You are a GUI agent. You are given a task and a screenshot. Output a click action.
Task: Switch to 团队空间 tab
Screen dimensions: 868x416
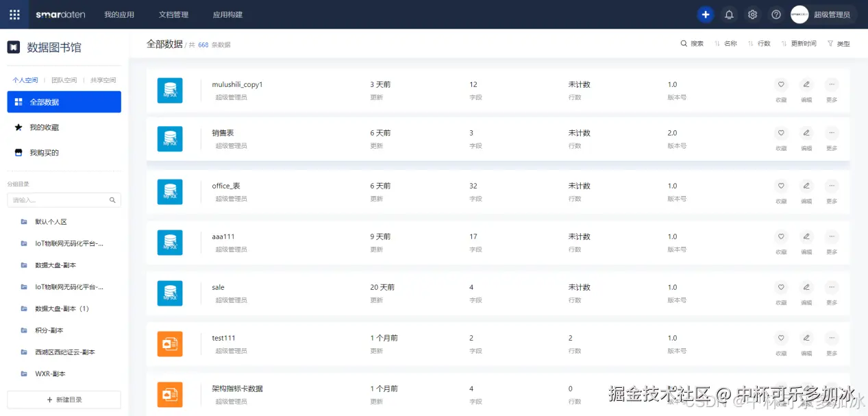pyautogui.click(x=64, y=80)
